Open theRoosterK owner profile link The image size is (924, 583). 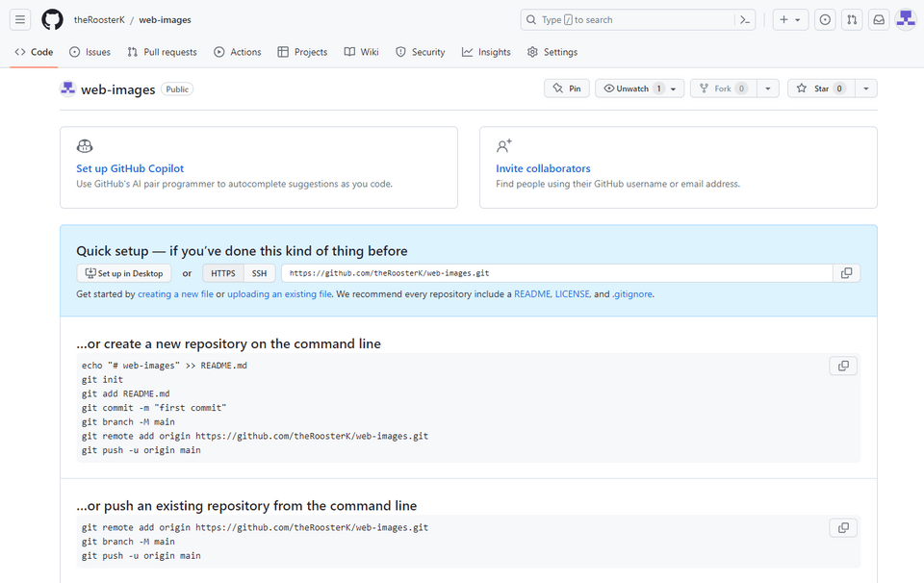point(99,19)
